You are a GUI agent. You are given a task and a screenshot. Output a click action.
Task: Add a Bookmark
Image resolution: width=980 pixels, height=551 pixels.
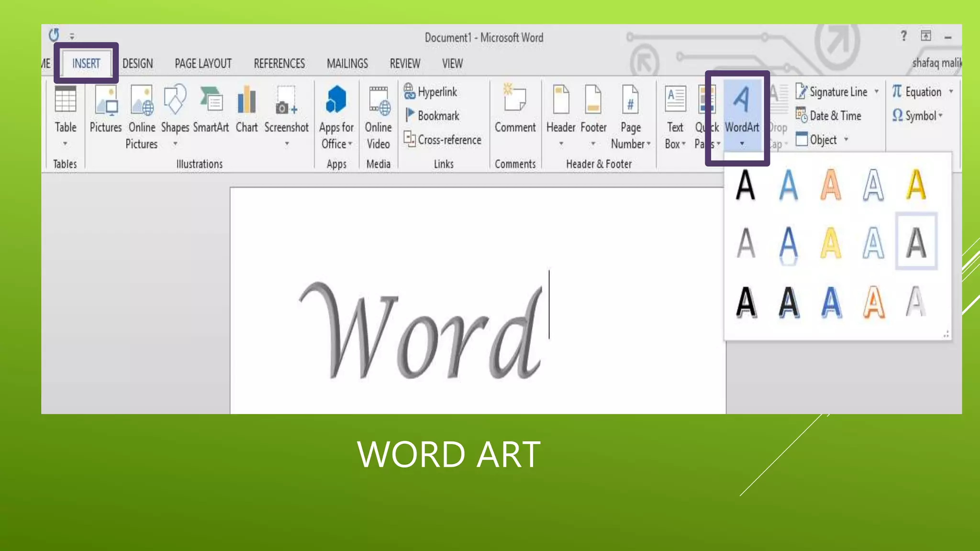coord(432,115)
